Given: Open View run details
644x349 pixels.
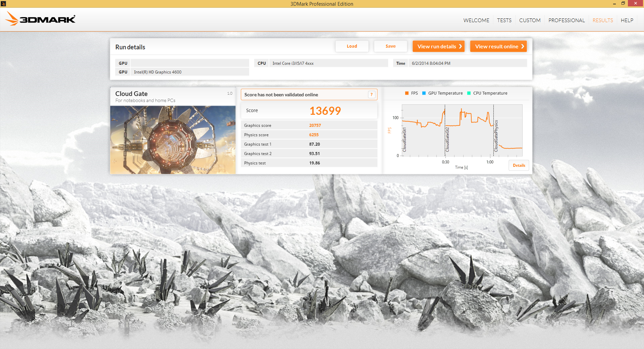Looking at the screenshot, I should coord(438,46).
